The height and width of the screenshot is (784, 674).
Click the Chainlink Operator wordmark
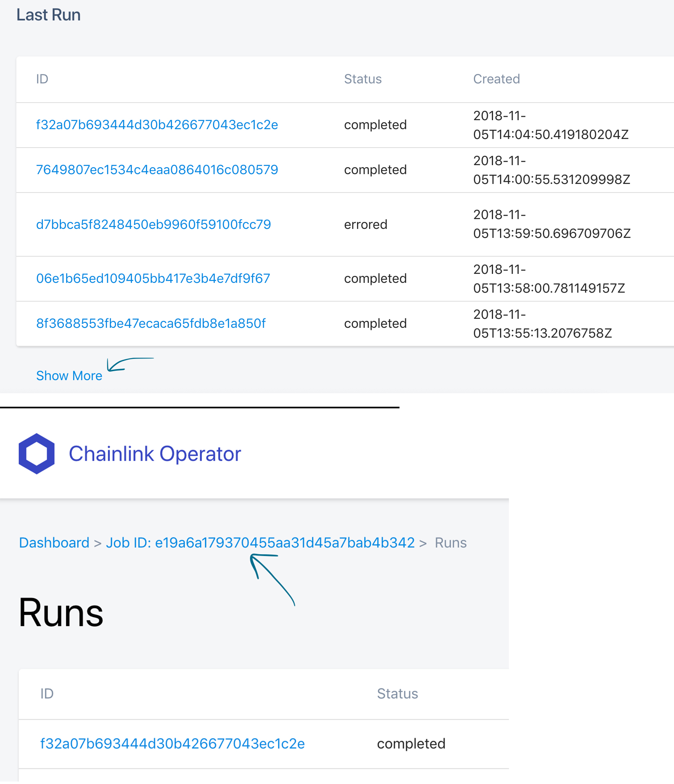[x=155, y=454]
